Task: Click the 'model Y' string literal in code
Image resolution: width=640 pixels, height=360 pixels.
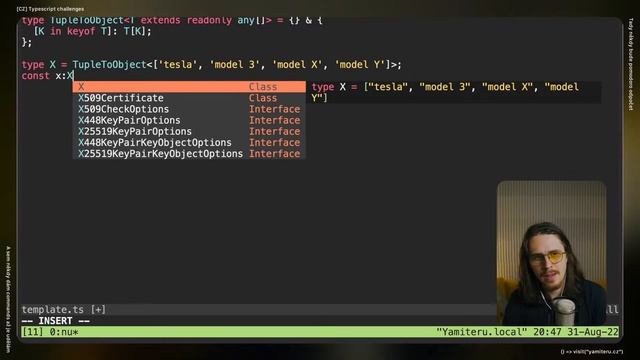Action: tap(360, 64)
